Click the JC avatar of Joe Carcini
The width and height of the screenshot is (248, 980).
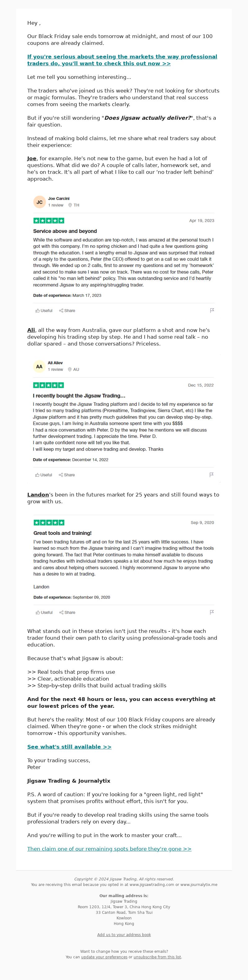[x=40, y=202]
